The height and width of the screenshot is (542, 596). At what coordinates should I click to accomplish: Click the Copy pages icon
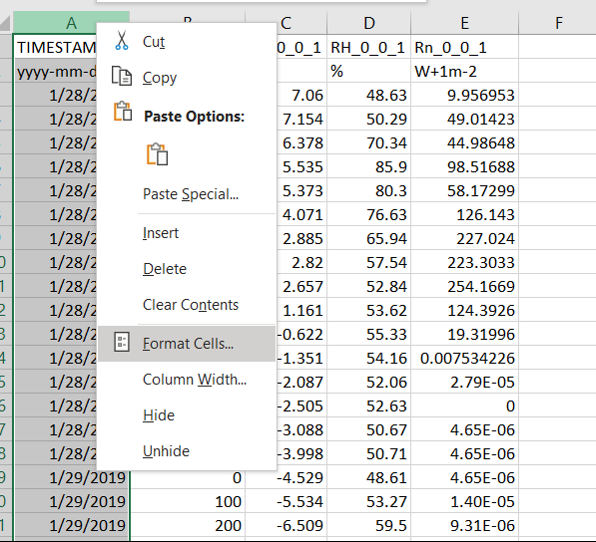click(x=122, y=76)
